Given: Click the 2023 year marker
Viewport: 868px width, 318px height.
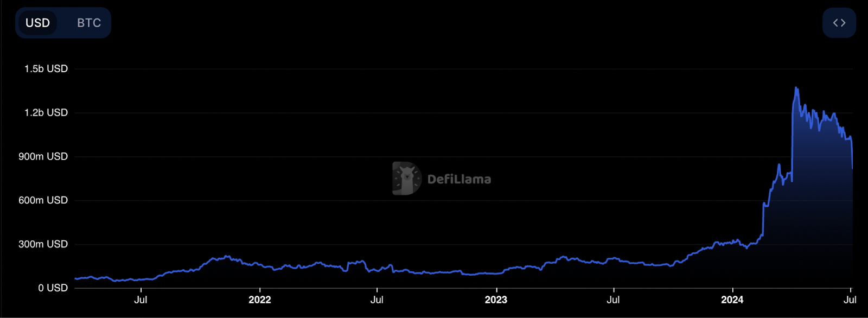Looking at the screenshot, I should pos(496,300).
